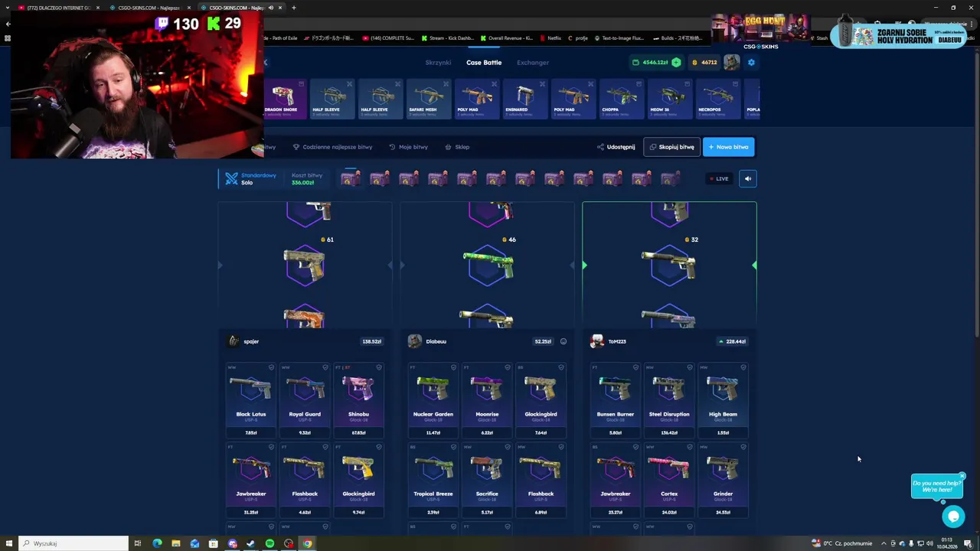Mute the playing browser tab audio

(x=271, y=8)
